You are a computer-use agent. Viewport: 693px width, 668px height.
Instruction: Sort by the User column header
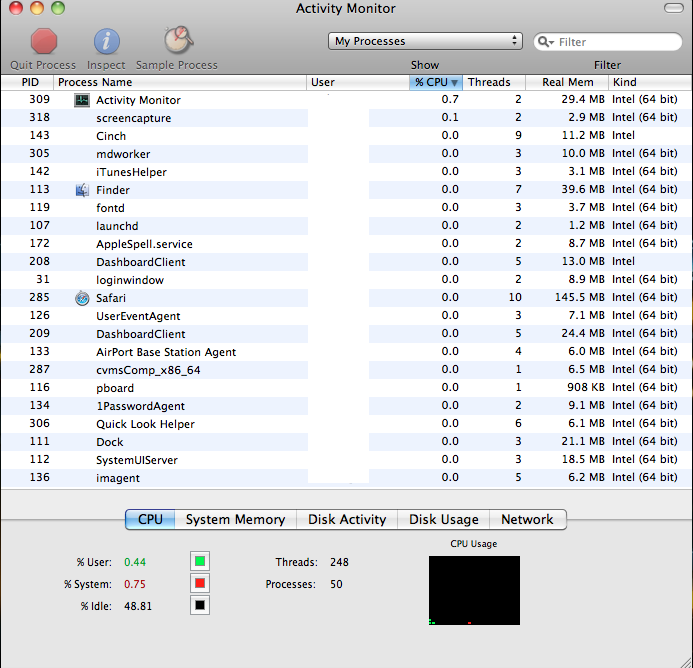click(358, 82)
